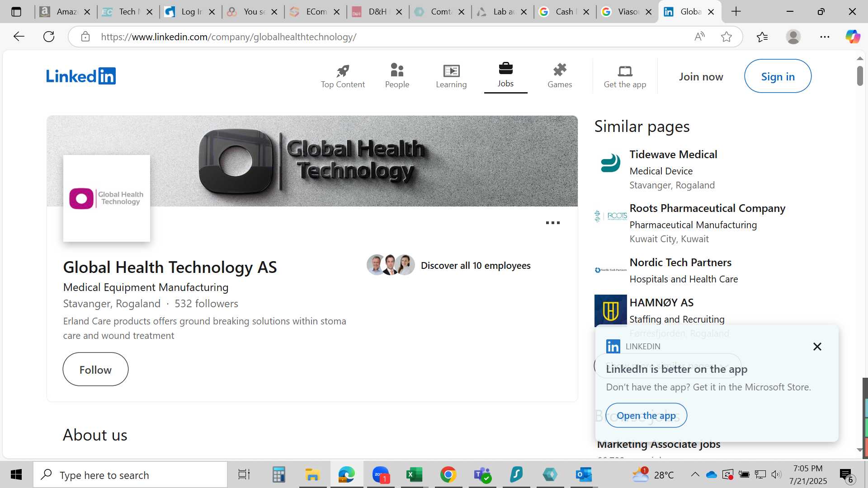This screenshot has height=488, width=868.
Task: Click Open the app button
Action: pyautogui.click(x=646, y=415)
